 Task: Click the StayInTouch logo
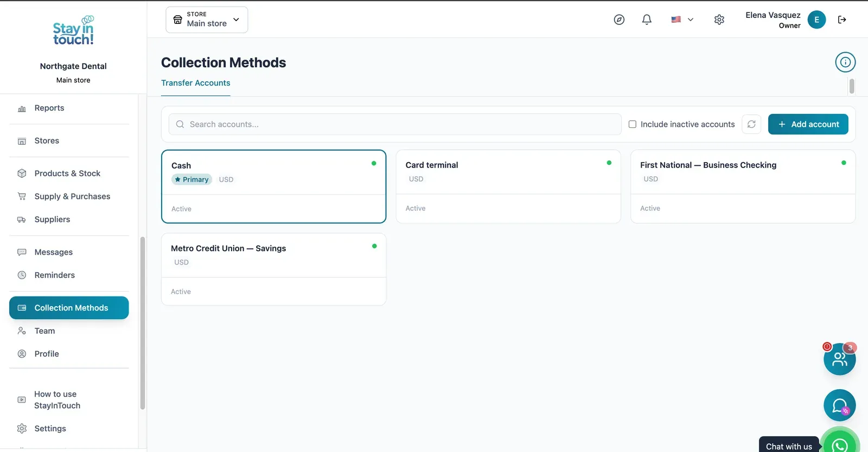tap(73, 30)
